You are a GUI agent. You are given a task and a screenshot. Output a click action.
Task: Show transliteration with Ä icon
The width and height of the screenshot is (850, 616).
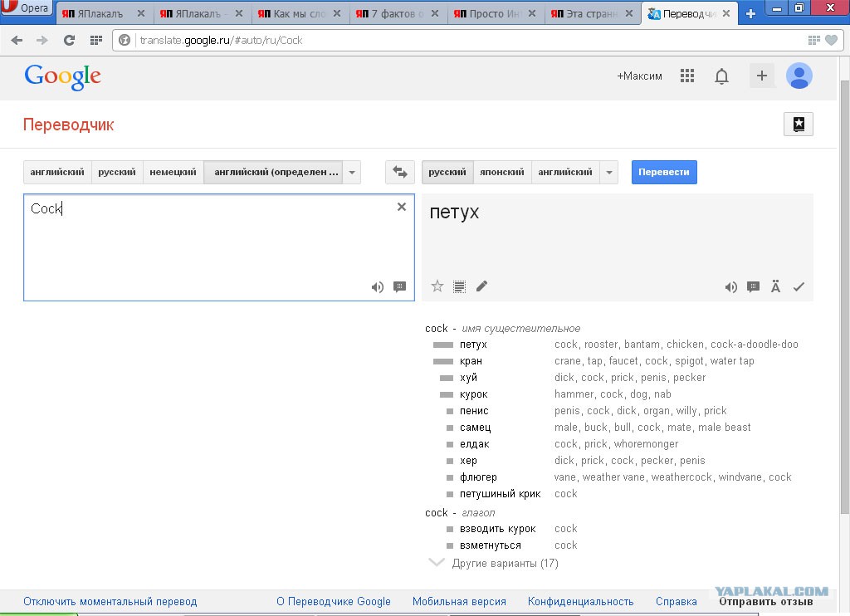(776, 286)
